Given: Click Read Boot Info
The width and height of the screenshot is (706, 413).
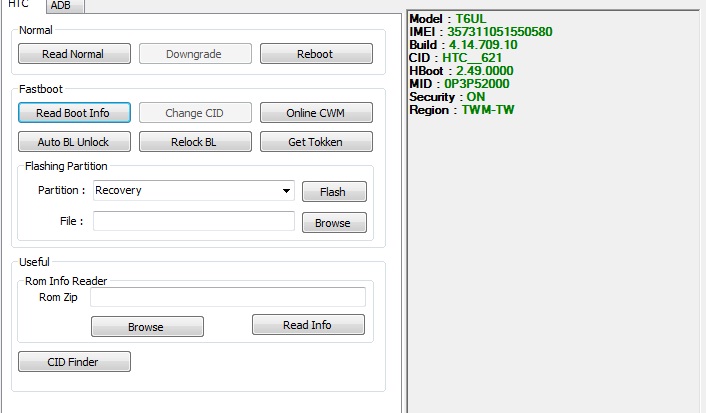Looking at the screenshot, I should (74, 113).
